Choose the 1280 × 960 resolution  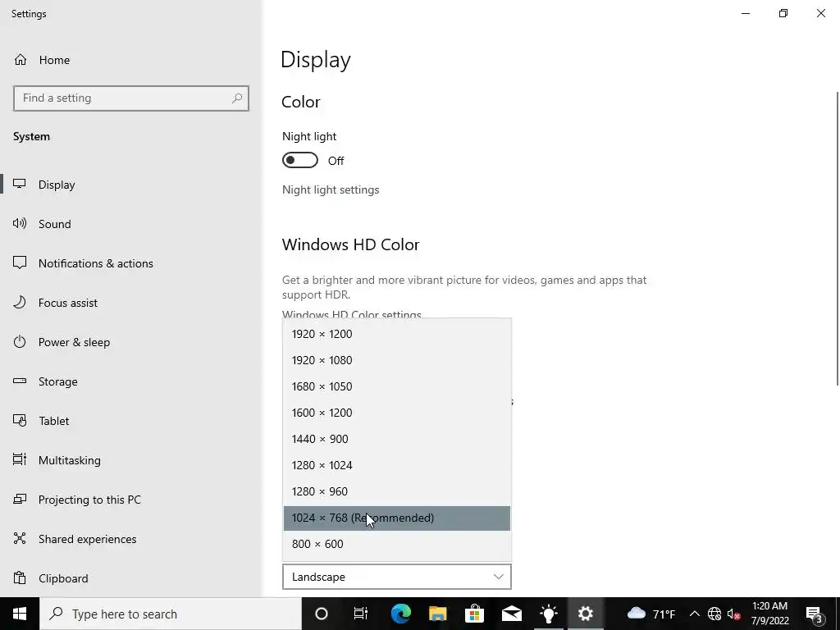click(397, 492)
